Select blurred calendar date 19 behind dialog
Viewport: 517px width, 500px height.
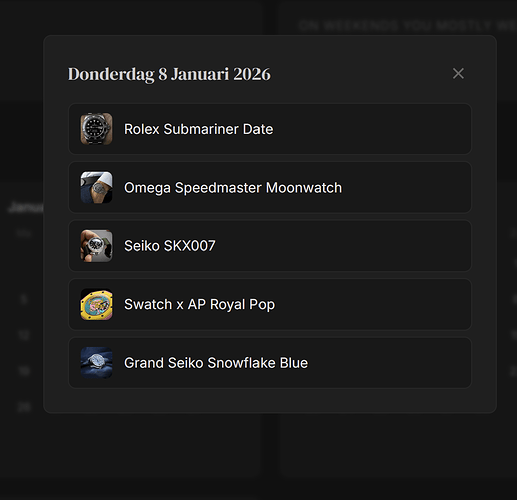(24, 370)
